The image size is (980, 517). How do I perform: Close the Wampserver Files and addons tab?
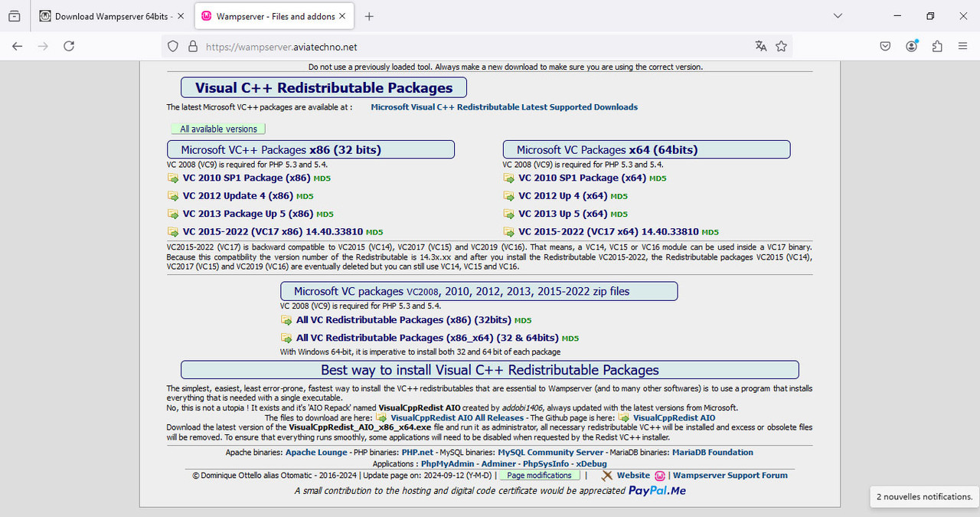pyautogui.click(x=341, y=16)
